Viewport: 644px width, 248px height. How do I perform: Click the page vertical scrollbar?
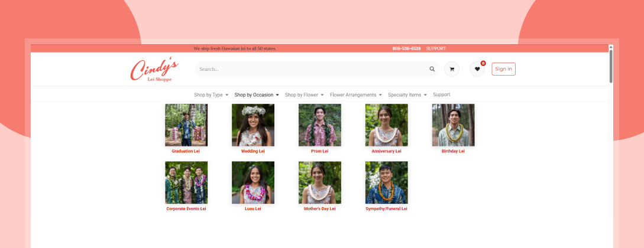pyautogui.click(x=611, y=65)
